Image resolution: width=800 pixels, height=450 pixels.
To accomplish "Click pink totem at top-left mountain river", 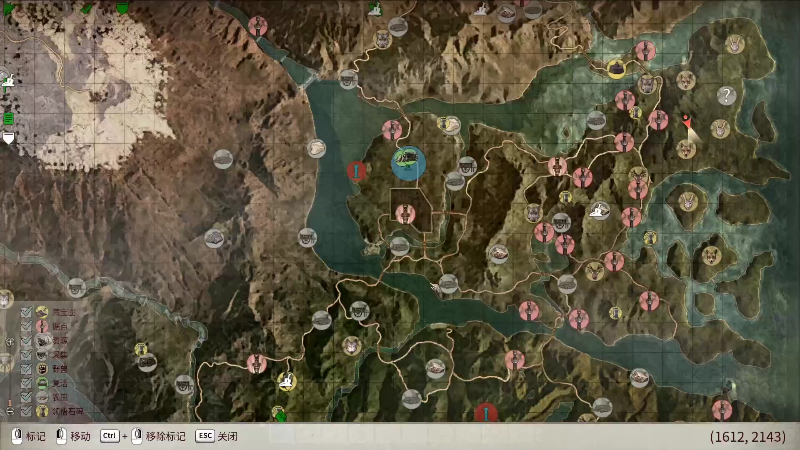I will coord(258,26).
